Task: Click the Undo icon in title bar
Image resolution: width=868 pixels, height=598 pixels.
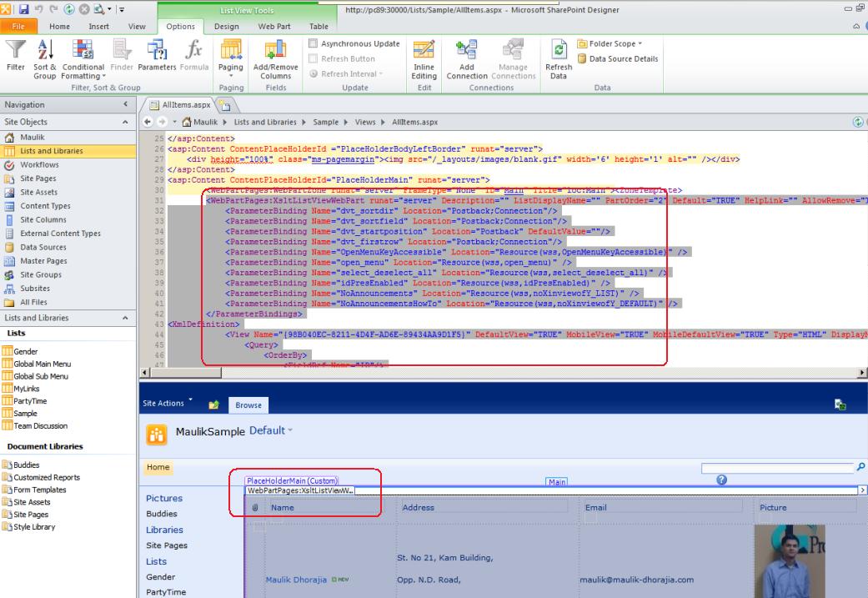Action: 38,9
